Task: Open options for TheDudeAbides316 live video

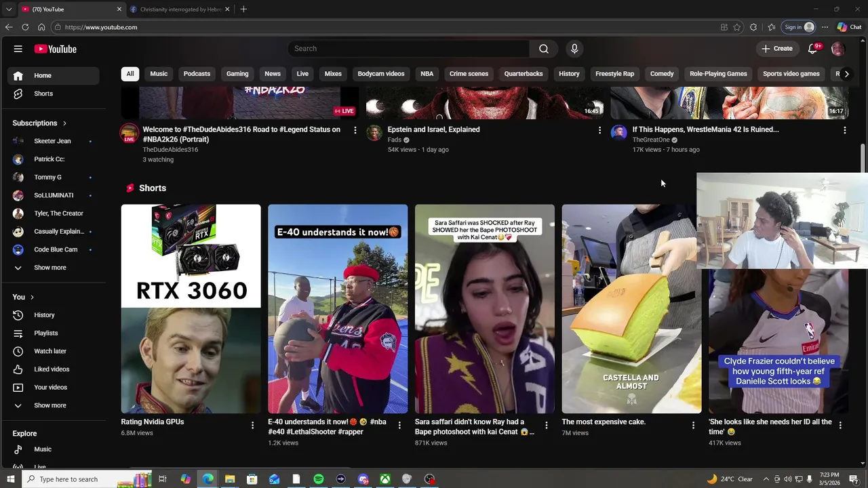Action: pyautogui.click(x=355, y=130)
